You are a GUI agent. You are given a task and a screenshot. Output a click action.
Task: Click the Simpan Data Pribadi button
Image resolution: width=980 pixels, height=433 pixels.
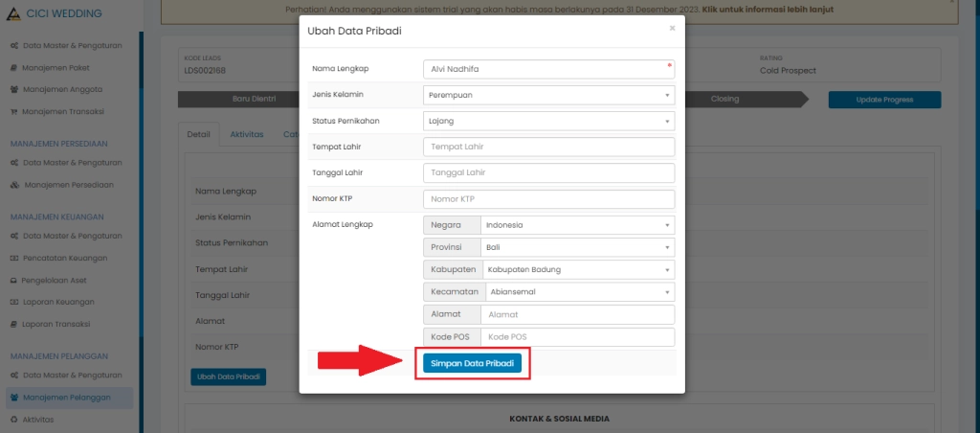(472, 364)
